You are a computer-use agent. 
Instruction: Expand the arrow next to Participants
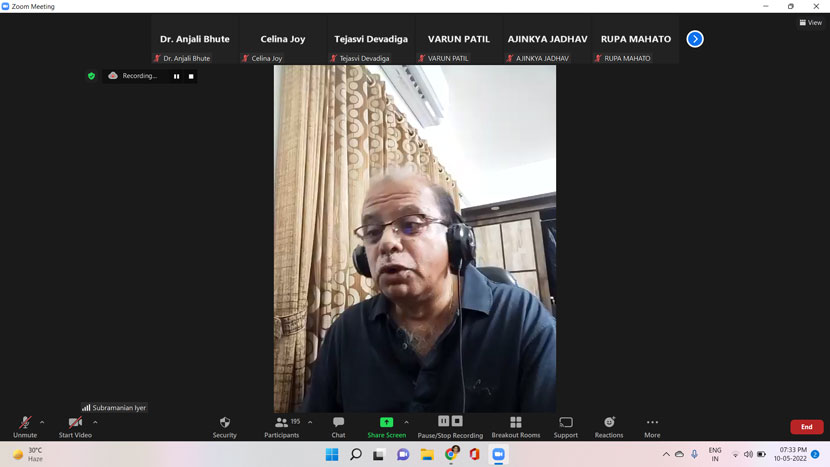pyautogui.click(x=310, y=422)
